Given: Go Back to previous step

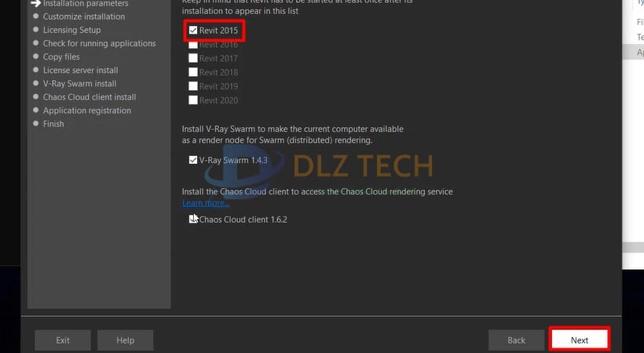Looking at the screenshot, I should [x=516, y=340].
